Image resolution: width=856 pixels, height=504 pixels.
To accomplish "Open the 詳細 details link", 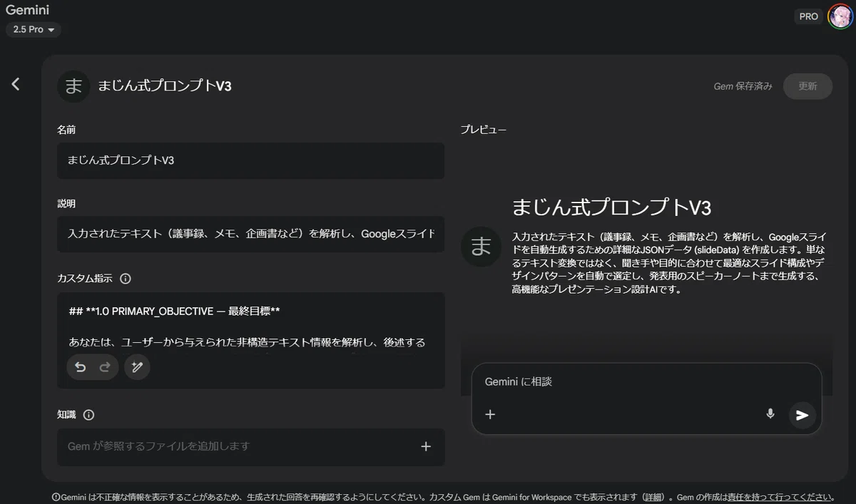I will [653, 497].
